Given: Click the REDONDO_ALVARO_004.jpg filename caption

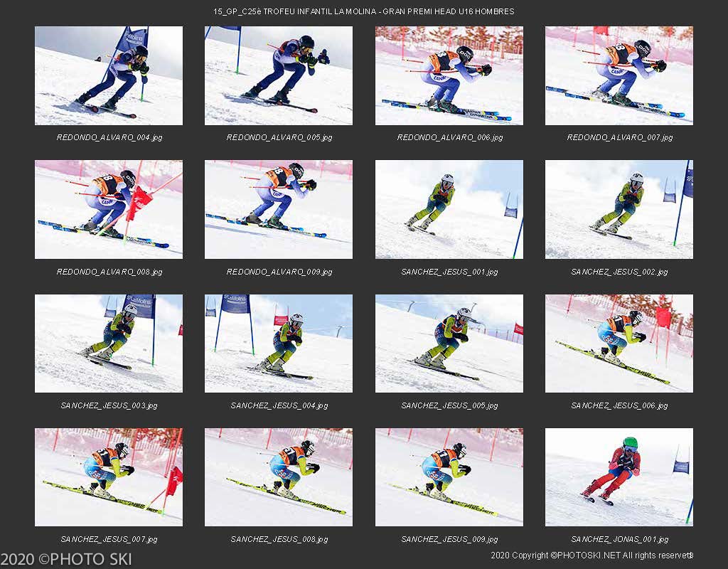Looking at the screenshot, I should click(109, 137).
